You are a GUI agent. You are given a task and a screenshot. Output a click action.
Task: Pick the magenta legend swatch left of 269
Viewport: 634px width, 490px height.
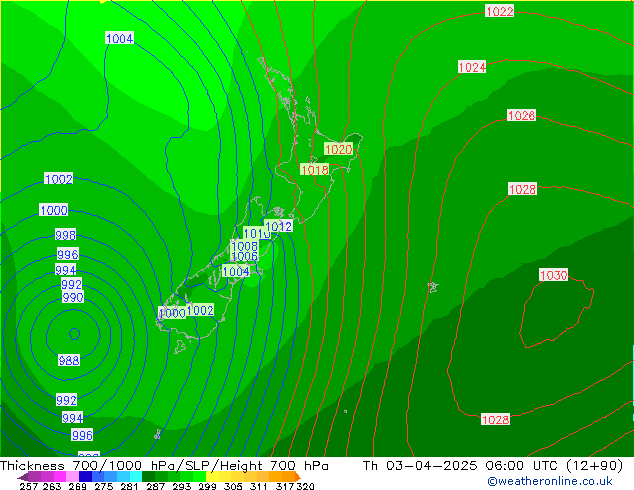point(60,476)
